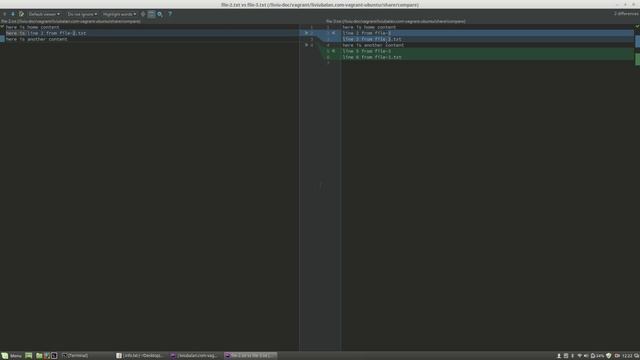Switch to the Terminal taskbar window
This screenshot has width=640, height=360.
tap(75, 356)
